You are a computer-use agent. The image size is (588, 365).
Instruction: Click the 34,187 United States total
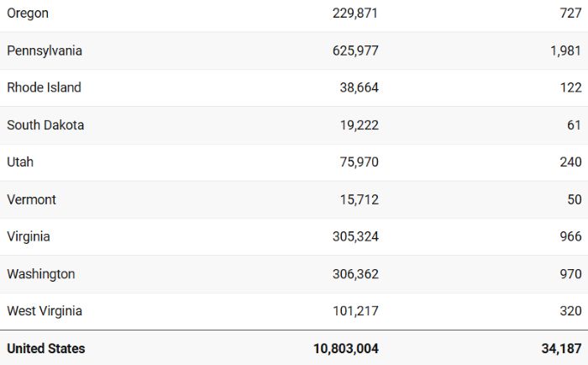click(x=561, y=348)
